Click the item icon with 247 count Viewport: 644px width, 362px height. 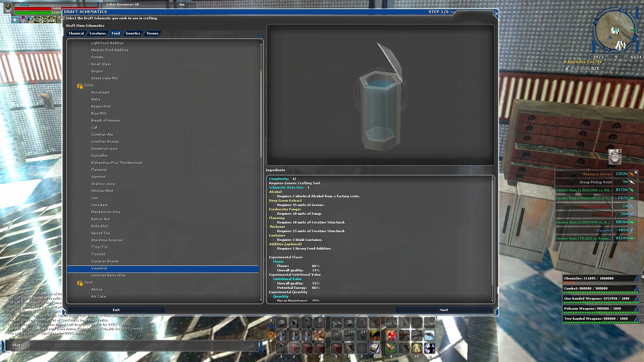point(362,335)
